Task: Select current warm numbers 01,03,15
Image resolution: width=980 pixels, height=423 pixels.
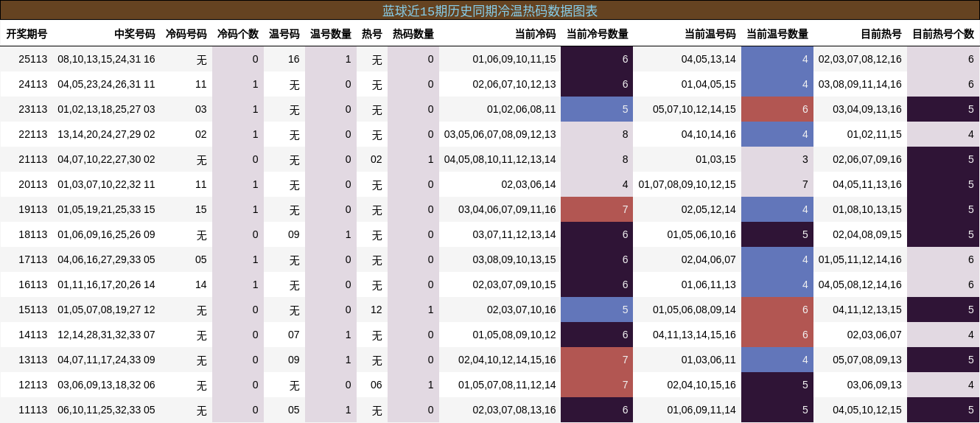Action: coord(715,159)
